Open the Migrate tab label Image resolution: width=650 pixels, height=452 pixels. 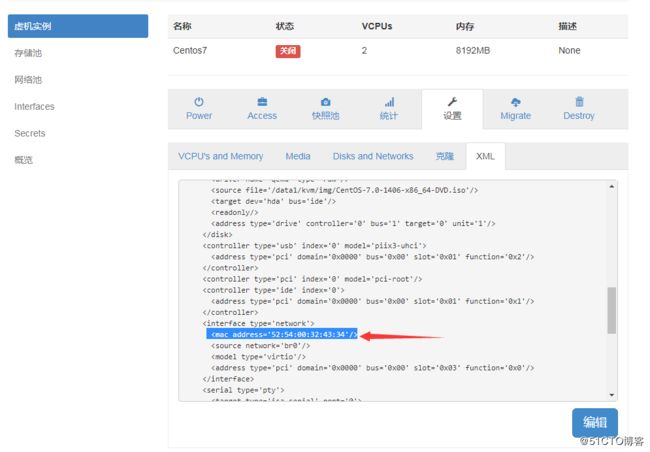point(515,116)
